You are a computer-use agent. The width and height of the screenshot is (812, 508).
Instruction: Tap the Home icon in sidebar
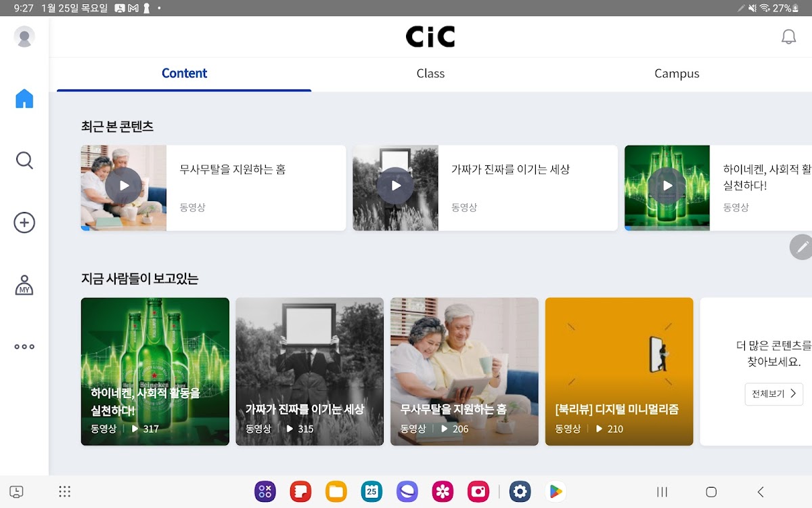click(x=24, y=99)
